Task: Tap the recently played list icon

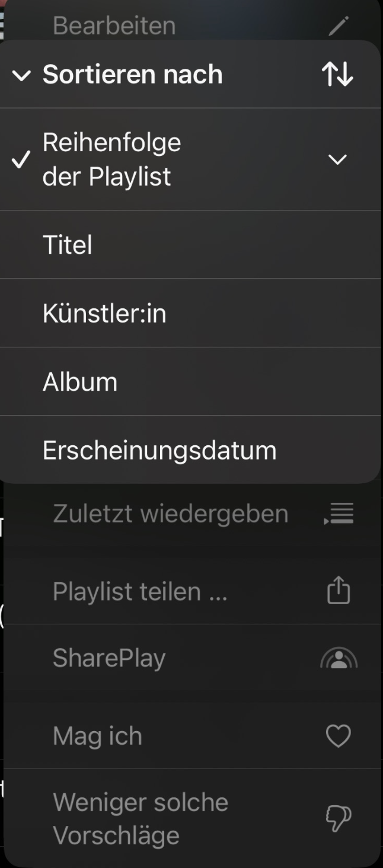Action: [x=339, y=513]
